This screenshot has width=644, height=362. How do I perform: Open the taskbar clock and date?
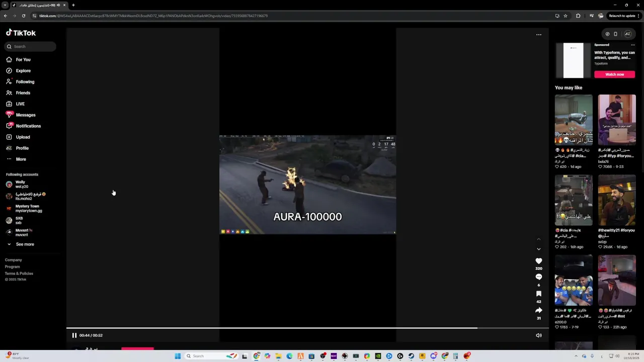coord(632,356)
